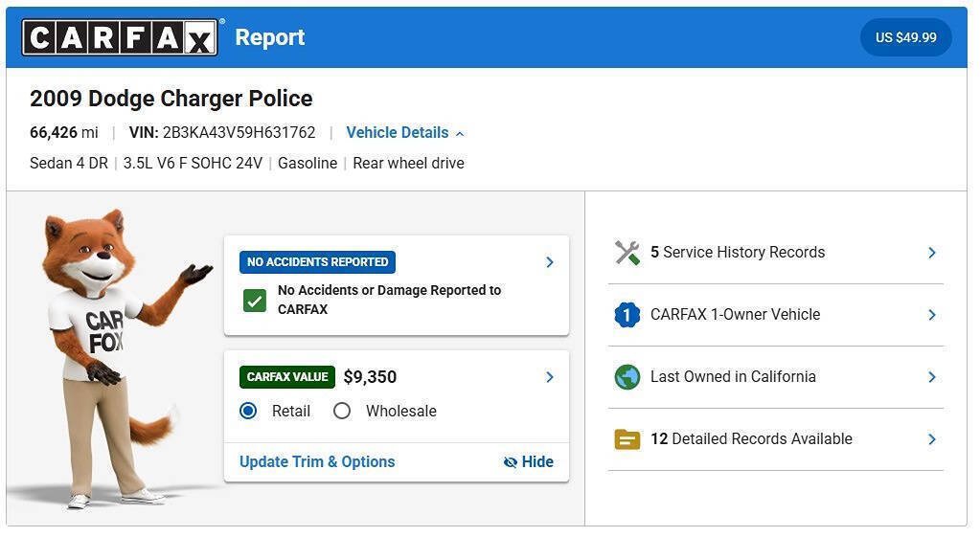The image size is (980, 537).
Task: Expand the No Accidents Reported chevron
Action: point(549,262)
